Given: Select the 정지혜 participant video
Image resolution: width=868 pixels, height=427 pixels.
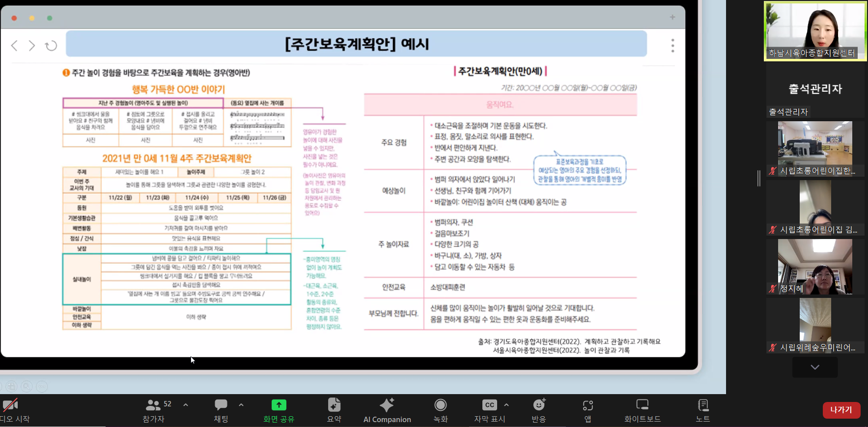Looking at the screenshot, I should point(815,267).
